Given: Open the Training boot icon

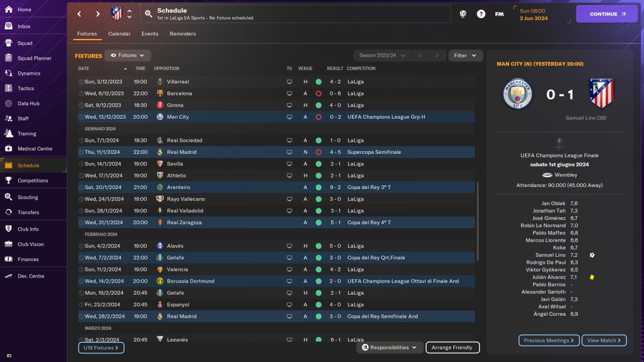Looking at the screenshot, I should (x=9, y=134).
